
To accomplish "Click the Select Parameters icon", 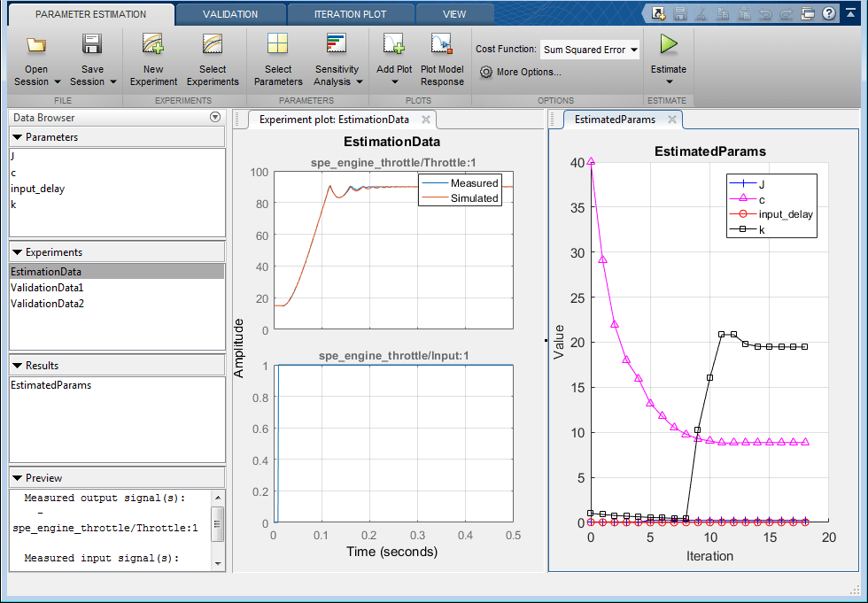I will [277, 45].
